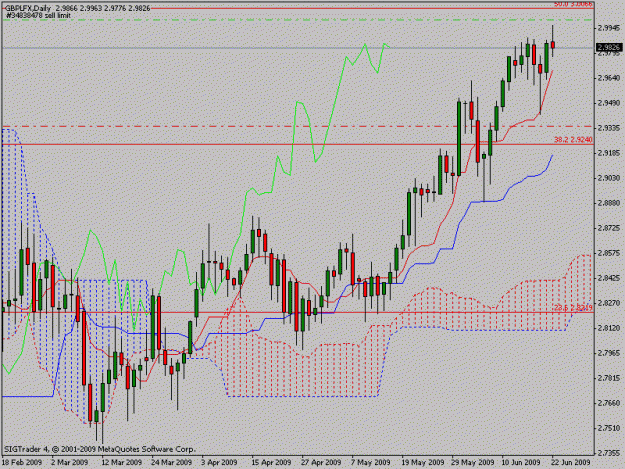
Task: Click the 2.8120 price axis label
Action: 609,328
